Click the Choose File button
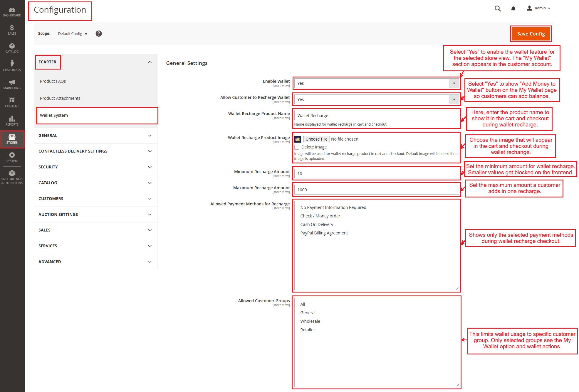579x392 pixels. pyautogui.click(x=316, y=139)
